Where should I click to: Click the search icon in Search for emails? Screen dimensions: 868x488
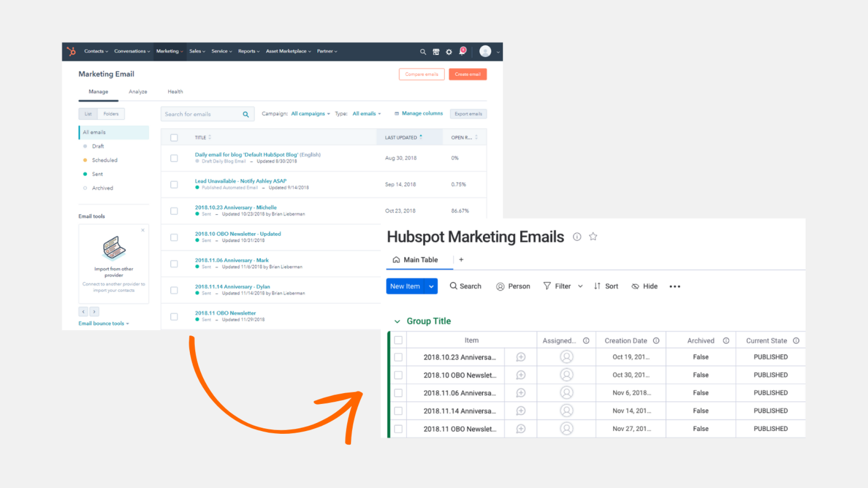(245, 114)
